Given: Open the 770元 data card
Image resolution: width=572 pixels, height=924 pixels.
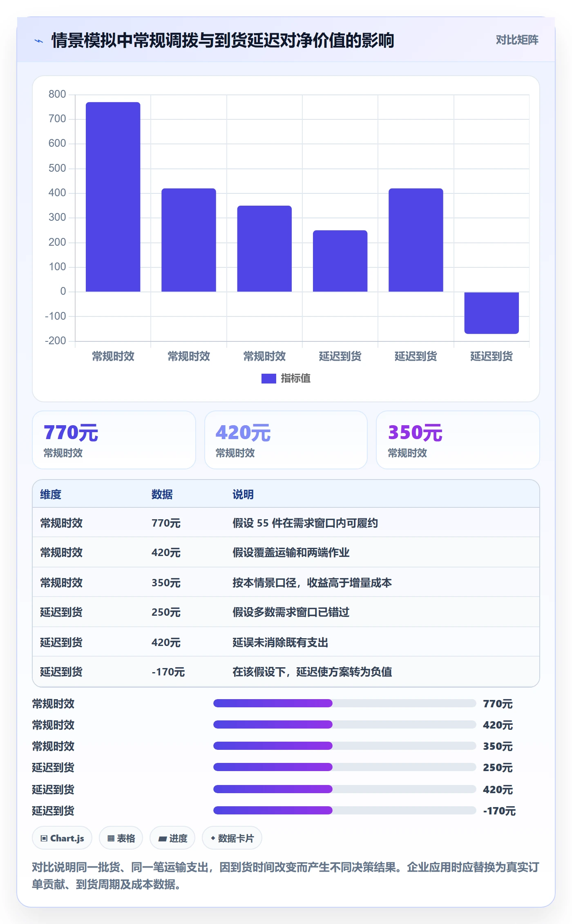Looking at the screenshot, I should point(114,440).
